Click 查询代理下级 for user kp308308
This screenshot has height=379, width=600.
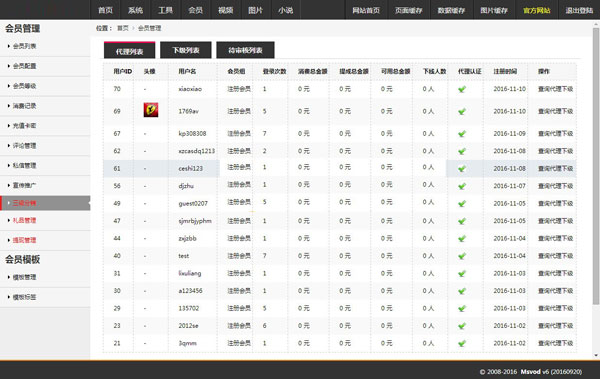[x=555, y=134]
